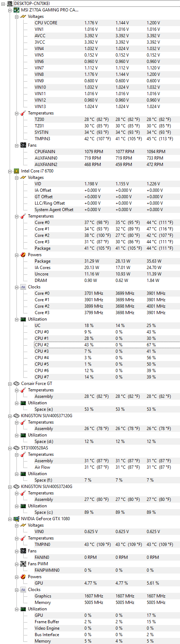Image resolution: width=180 pixels, height=644 pixels.
Task: Click the Intel Core i7 6700 CPU icon
Action: tap(16, 171)
